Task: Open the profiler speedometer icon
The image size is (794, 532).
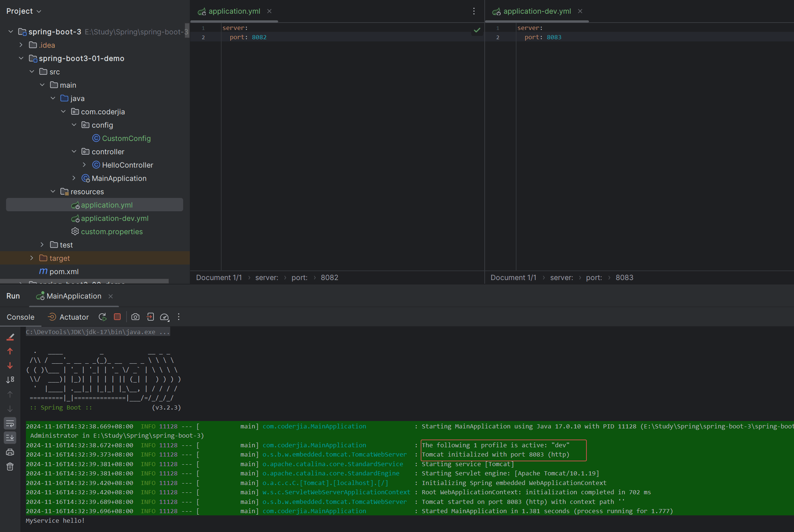Action: [165, 317]
